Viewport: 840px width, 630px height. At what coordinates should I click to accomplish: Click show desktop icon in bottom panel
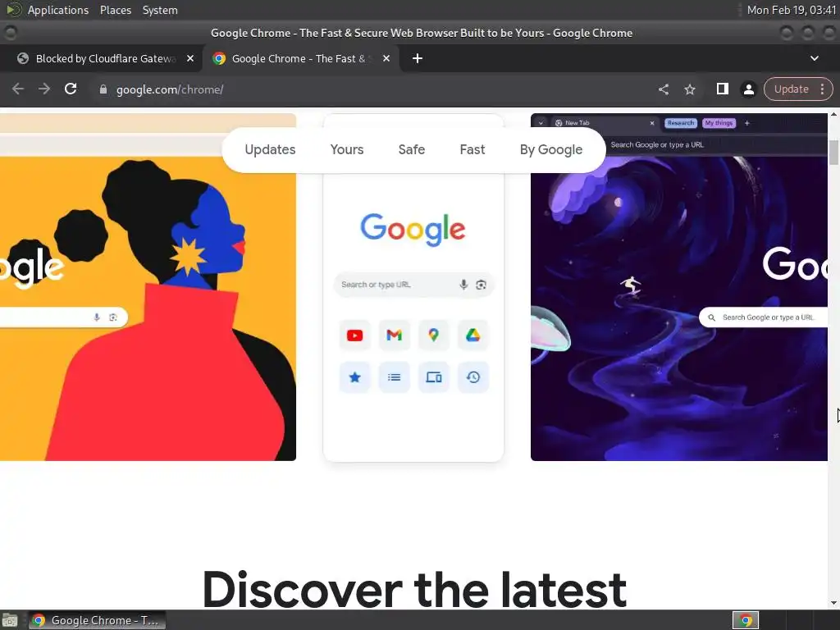(9, 620)
